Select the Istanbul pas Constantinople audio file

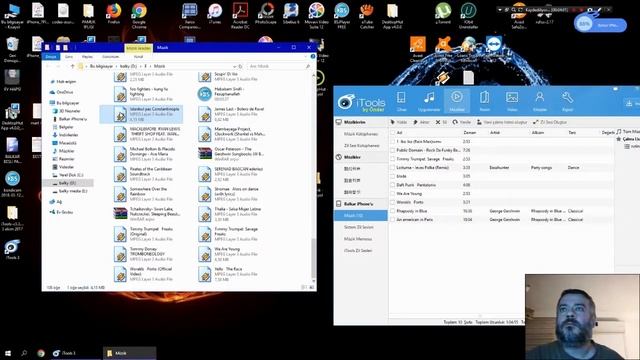(x=141, y=114)
